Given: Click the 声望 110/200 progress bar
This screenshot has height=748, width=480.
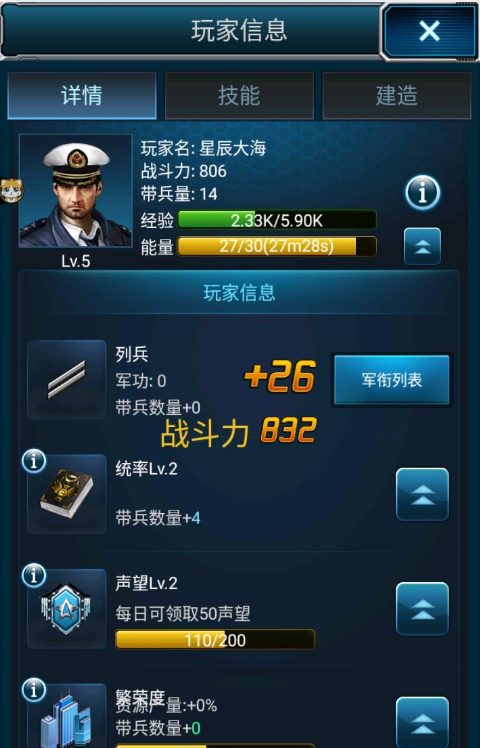Looking at the screenshot, I should coord(215,639).
